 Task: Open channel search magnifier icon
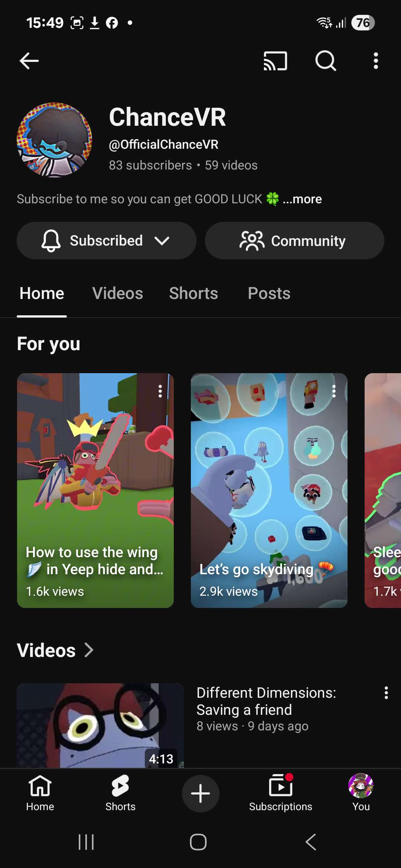[326, 60]
